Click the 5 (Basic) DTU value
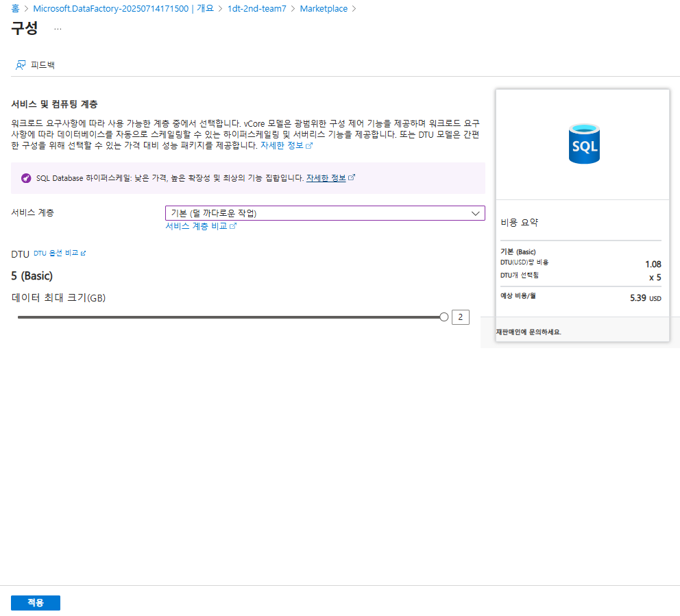The height and width of the screenshot is (616, 680). (x=32, y=276)
